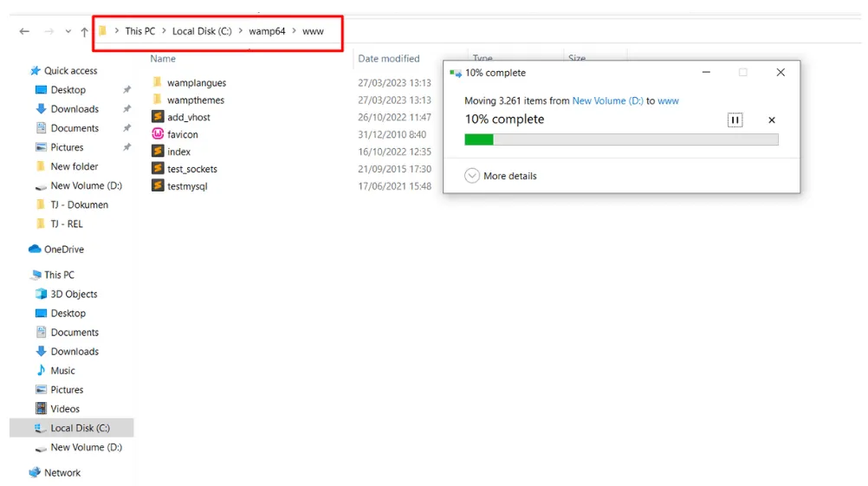Click the 'wampthemes' file name

(196, 100)
